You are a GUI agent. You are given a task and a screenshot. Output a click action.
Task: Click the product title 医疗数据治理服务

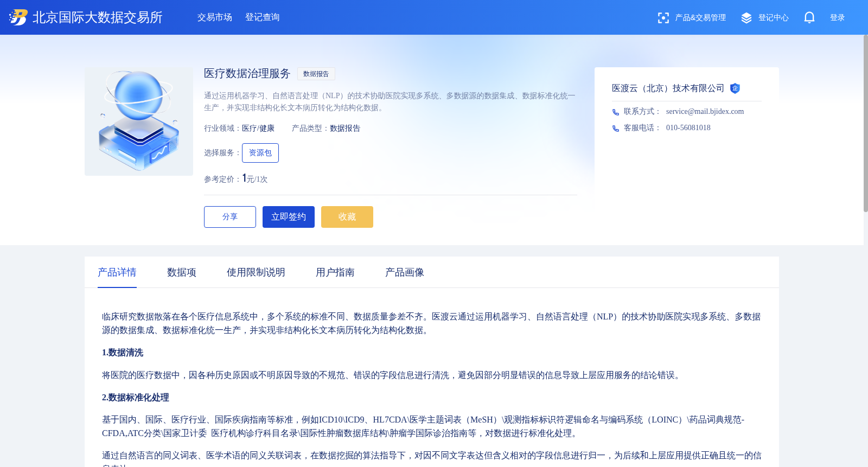(x=247, y=74)
